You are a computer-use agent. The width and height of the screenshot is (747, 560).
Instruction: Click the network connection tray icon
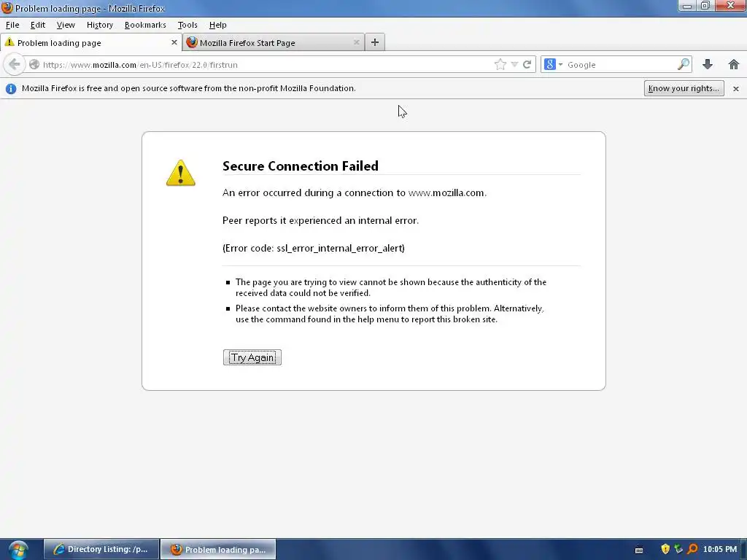pyautogui.click(x=678, y=549)
